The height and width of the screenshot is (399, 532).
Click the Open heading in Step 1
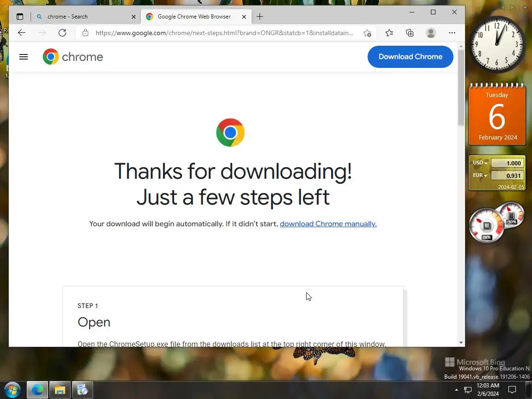(x=94, y=322)
